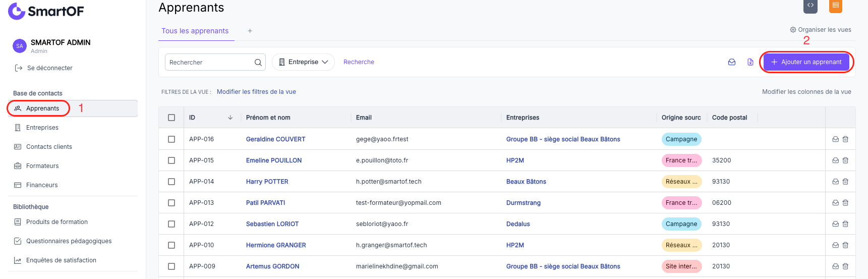Open the orange document icon at top right

coord(836,6)
